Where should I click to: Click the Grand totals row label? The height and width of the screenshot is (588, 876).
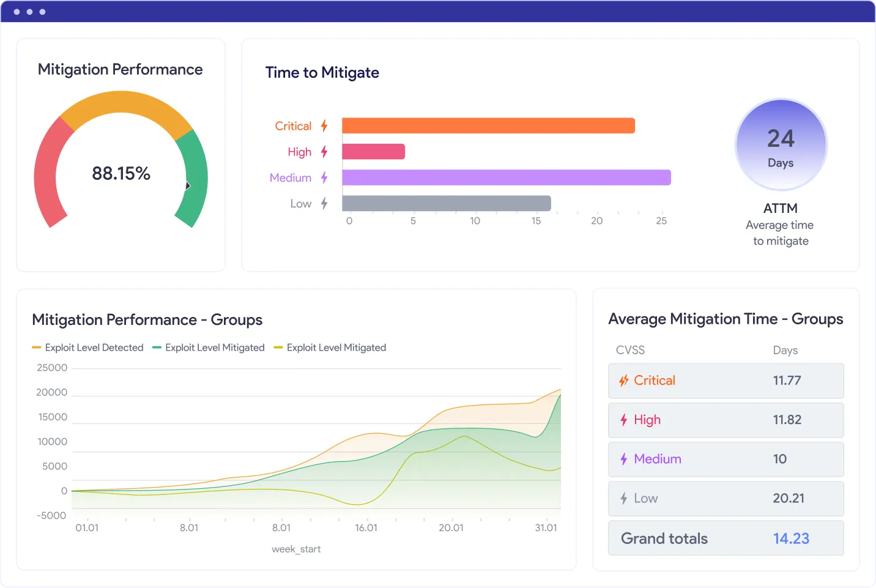(664, 538)
